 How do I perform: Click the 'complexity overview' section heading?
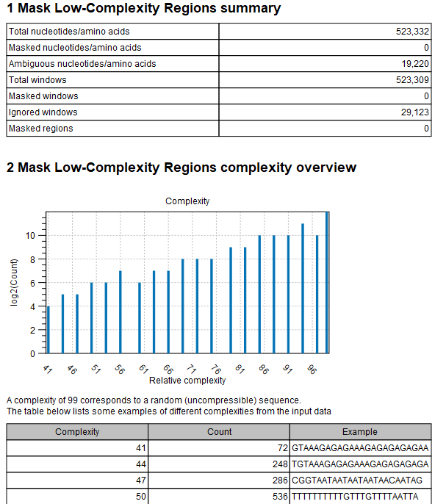[181, 168]
